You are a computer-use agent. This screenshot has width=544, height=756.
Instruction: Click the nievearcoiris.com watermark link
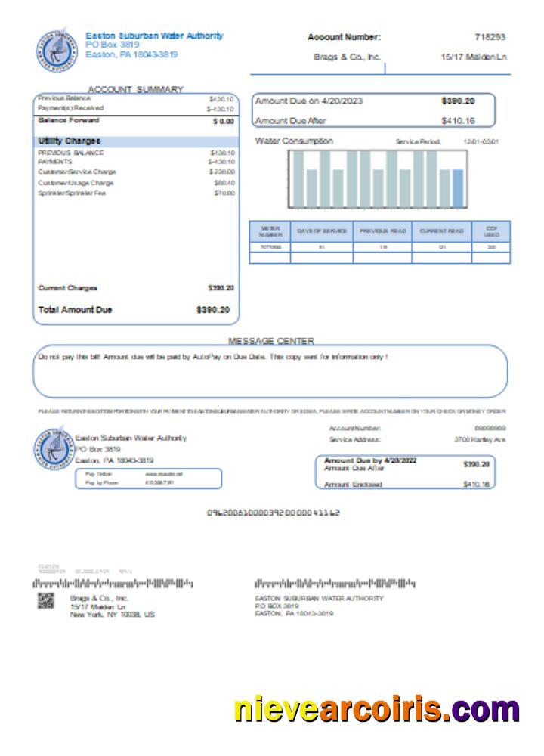coord(376,709)
